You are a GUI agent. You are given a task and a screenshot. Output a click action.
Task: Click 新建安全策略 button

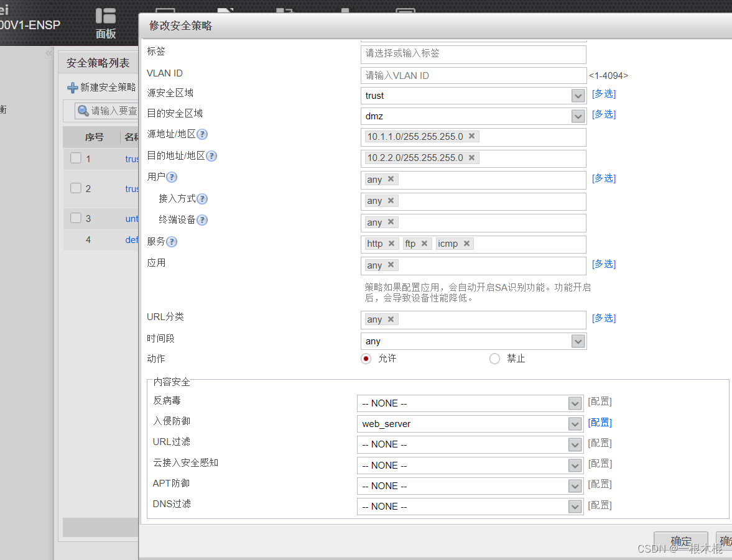(102, 87)
